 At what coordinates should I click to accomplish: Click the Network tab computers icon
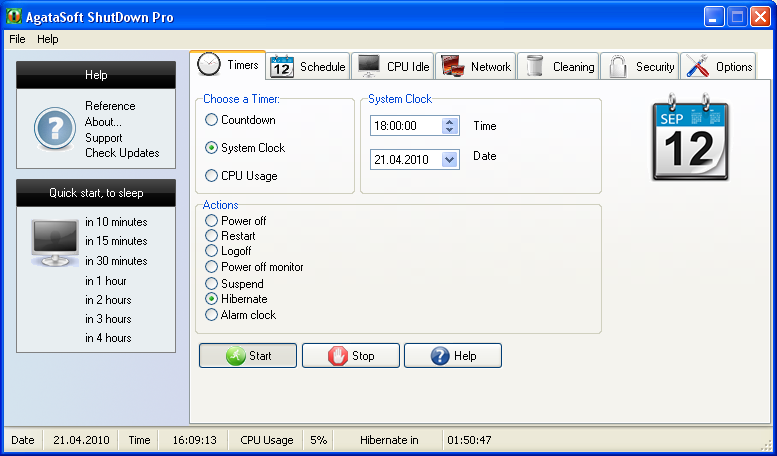coord(451,66)
